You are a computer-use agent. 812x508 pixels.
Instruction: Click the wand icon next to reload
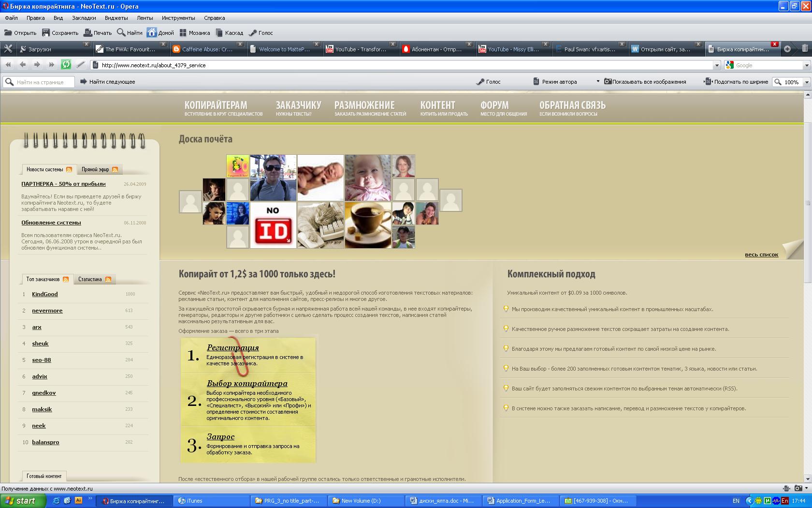coord(81,64)
